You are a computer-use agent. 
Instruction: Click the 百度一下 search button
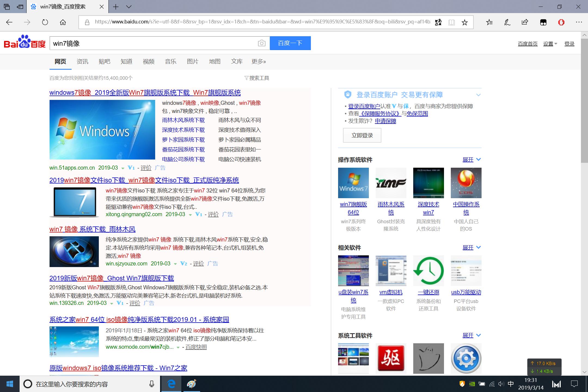[290, 43]
